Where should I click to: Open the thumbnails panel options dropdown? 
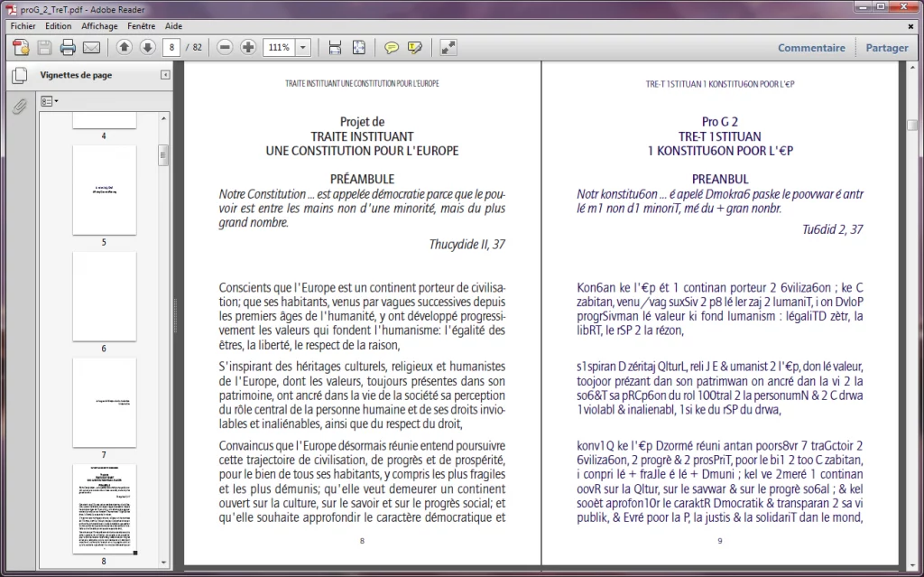50,101
